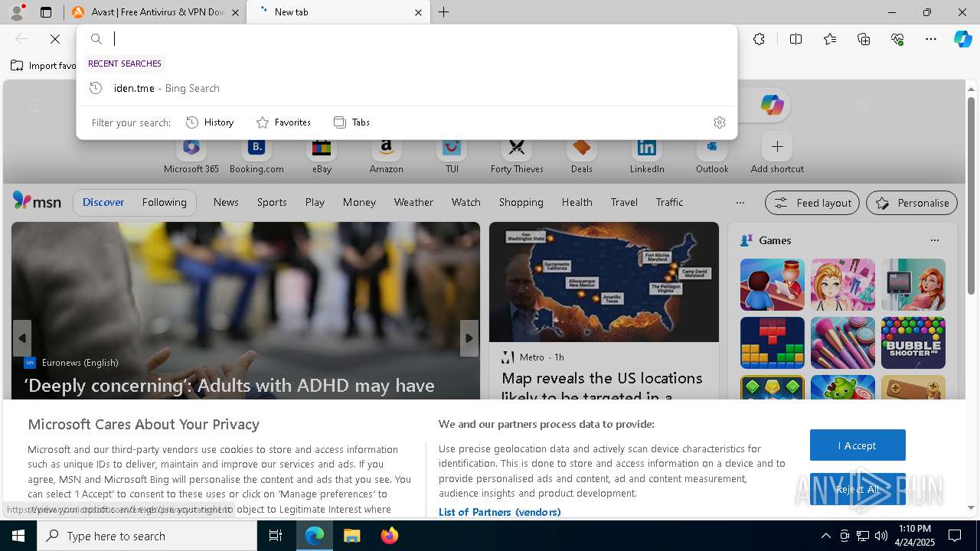Show hidden system tray icons
This screenshot has height=551, width=980.
tap(825, 536)
